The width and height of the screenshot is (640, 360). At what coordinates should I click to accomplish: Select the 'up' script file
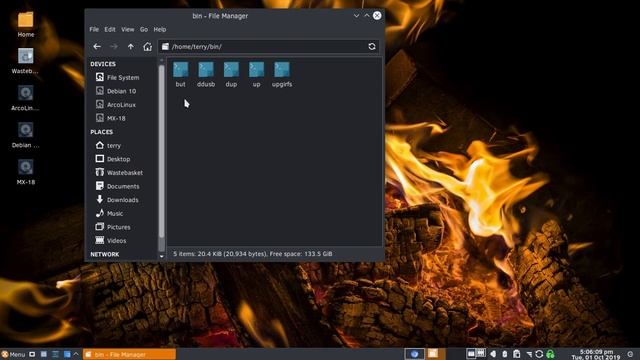pos(256,74)
